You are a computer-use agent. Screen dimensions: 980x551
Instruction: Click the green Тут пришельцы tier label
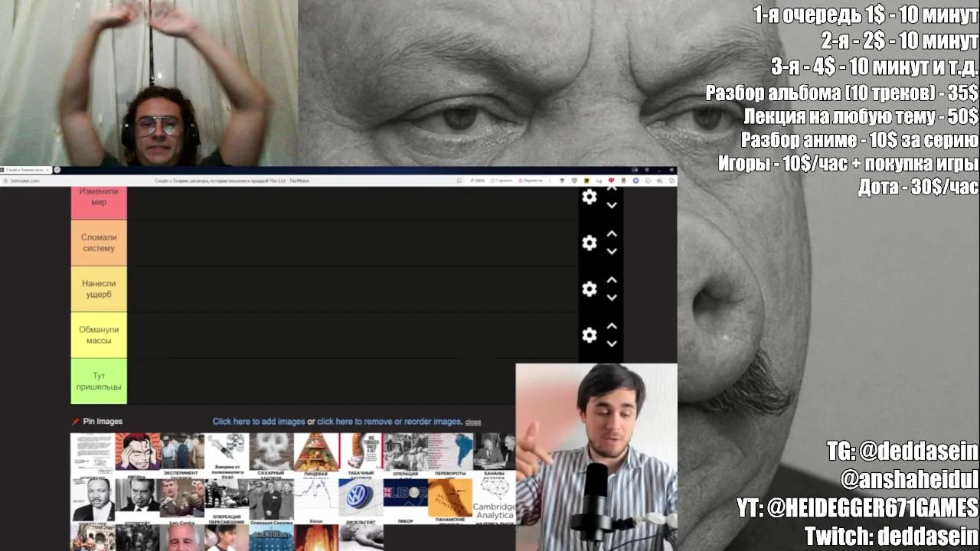pos(99,381)
